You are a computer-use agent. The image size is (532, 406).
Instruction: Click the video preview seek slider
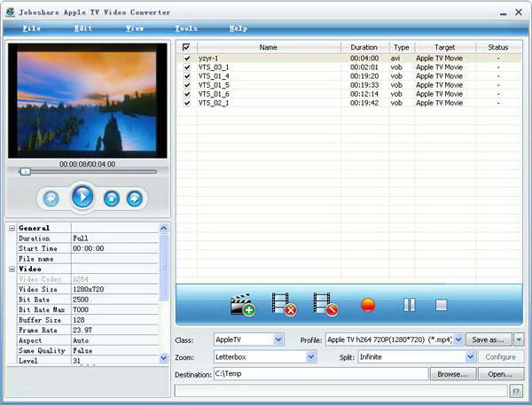pos(89,171)
